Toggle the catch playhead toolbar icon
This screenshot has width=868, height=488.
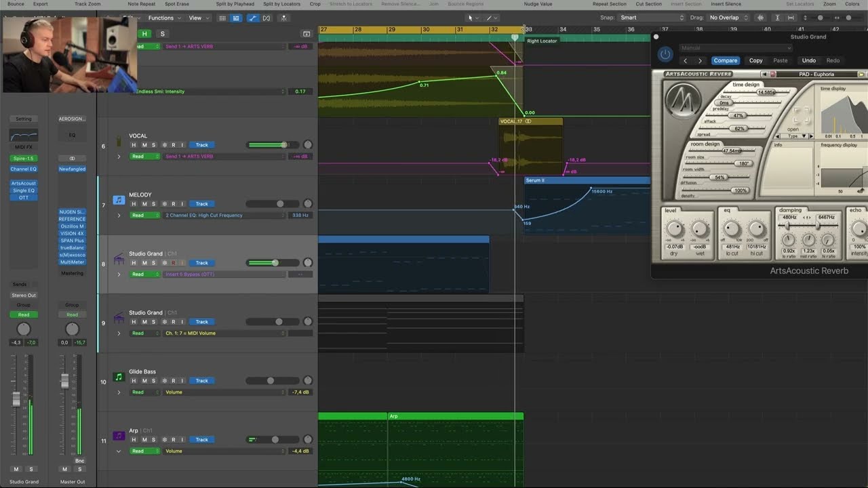pos(283,18)
